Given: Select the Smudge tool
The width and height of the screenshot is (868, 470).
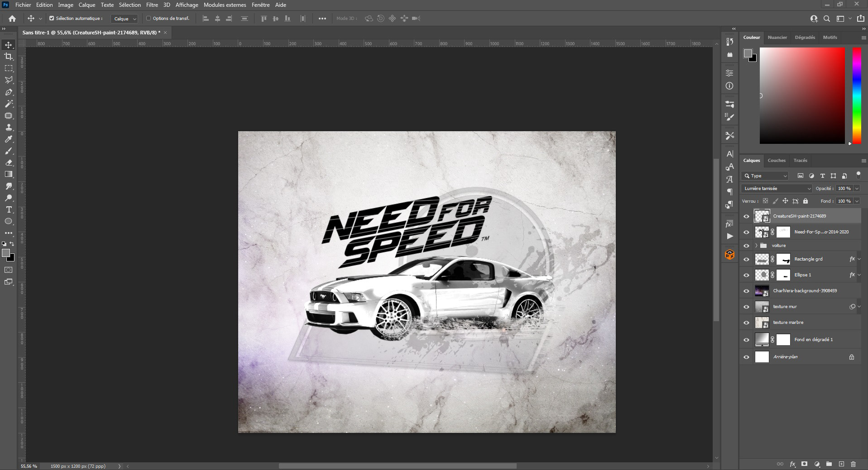Looking at the screenshot, I should 9,186.
